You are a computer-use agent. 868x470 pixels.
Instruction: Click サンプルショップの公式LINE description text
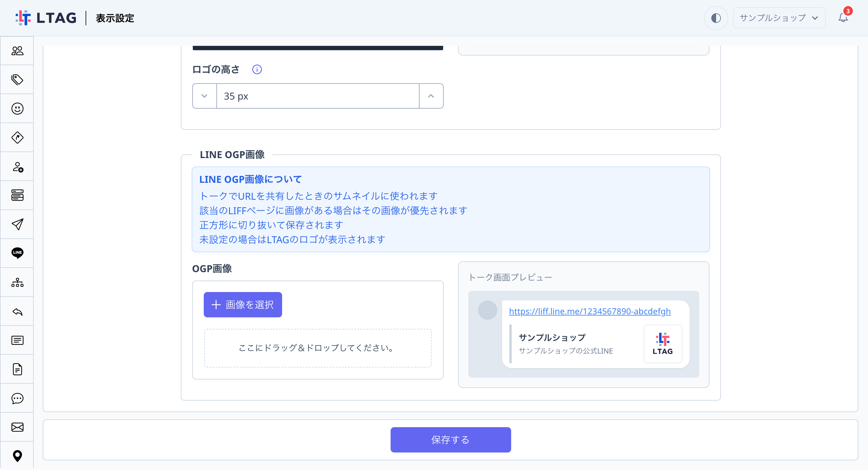coord(566,351)
